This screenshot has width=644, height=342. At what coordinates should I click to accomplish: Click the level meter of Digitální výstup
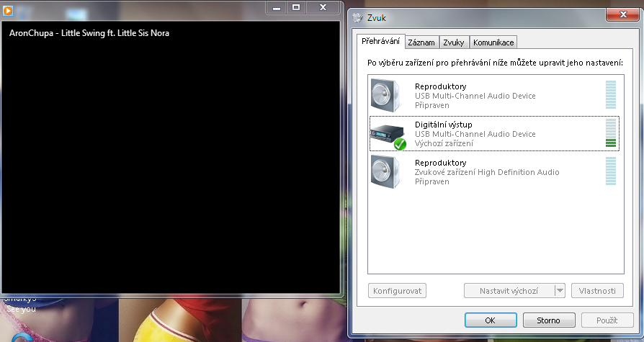tap(611, 133)
